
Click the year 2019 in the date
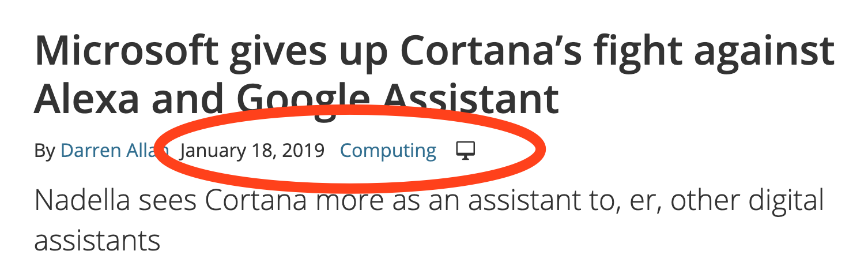click(x=303, y=151)
